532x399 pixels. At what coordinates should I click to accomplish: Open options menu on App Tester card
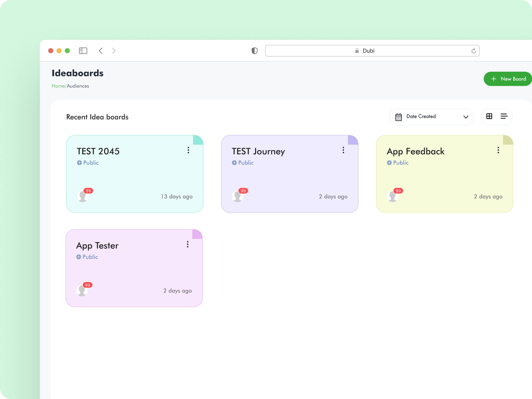click(x=188, y=244)
